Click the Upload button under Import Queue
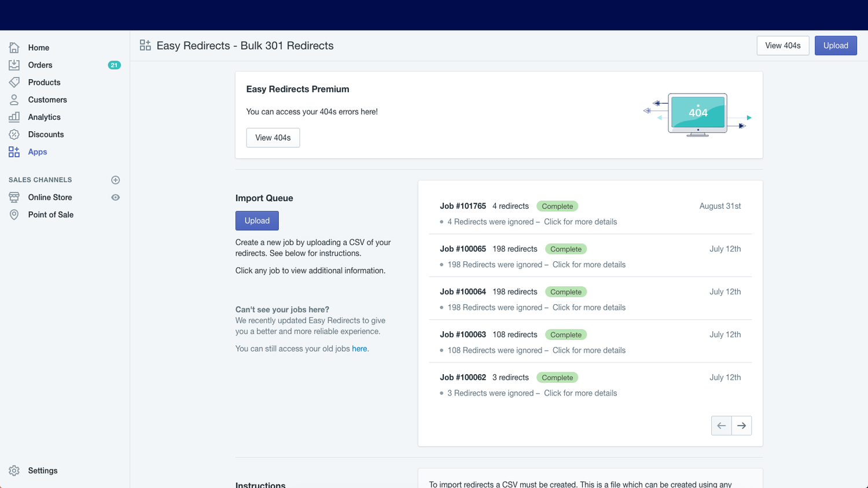 click(257, 221)
